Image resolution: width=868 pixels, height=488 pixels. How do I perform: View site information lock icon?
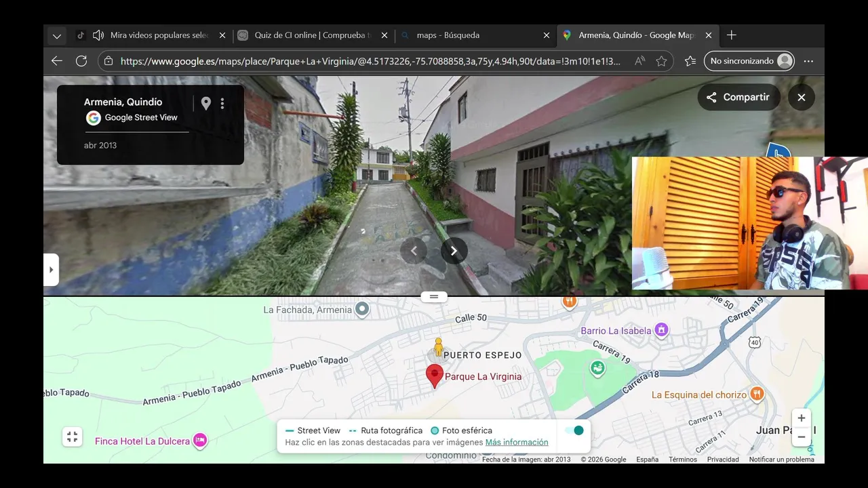pos(108,61)
